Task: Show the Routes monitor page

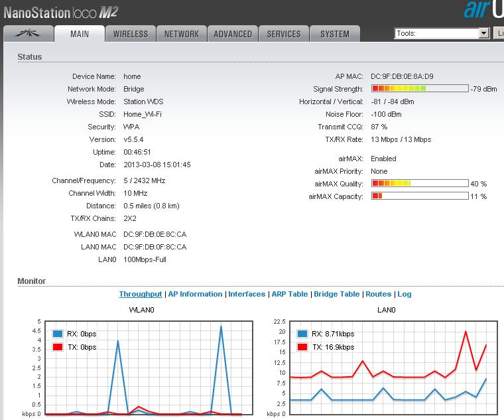Action: pos(378,294)
